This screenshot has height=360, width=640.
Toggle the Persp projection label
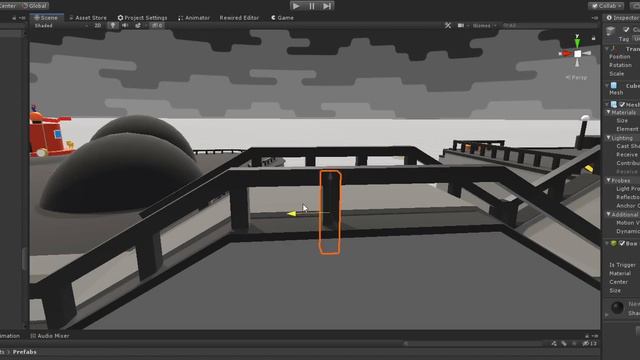pos(576,77)
